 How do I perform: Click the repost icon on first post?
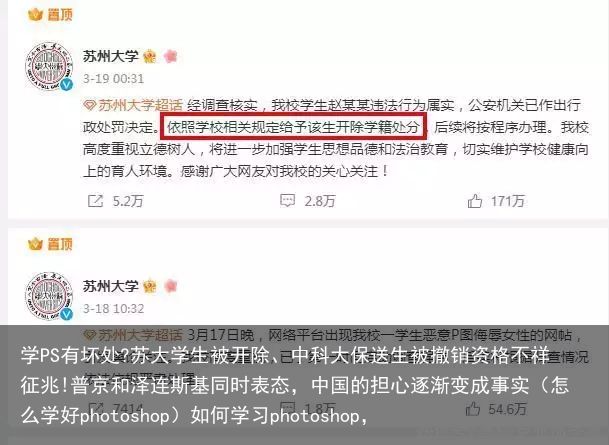point(96,201)
